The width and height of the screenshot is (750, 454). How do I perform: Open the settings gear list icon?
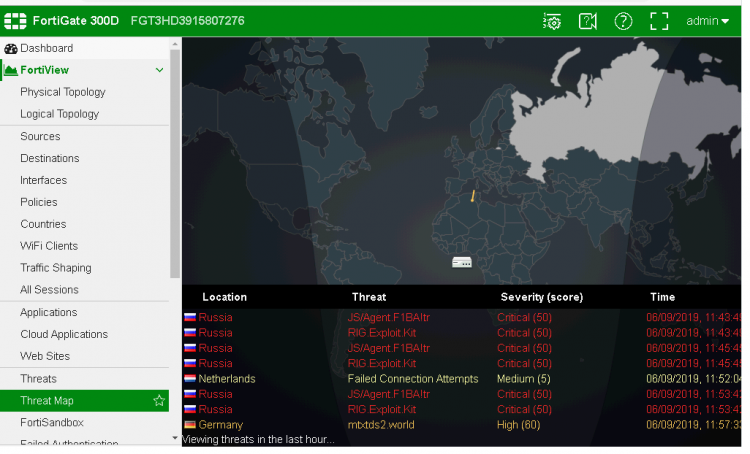(x=551, y=22)
